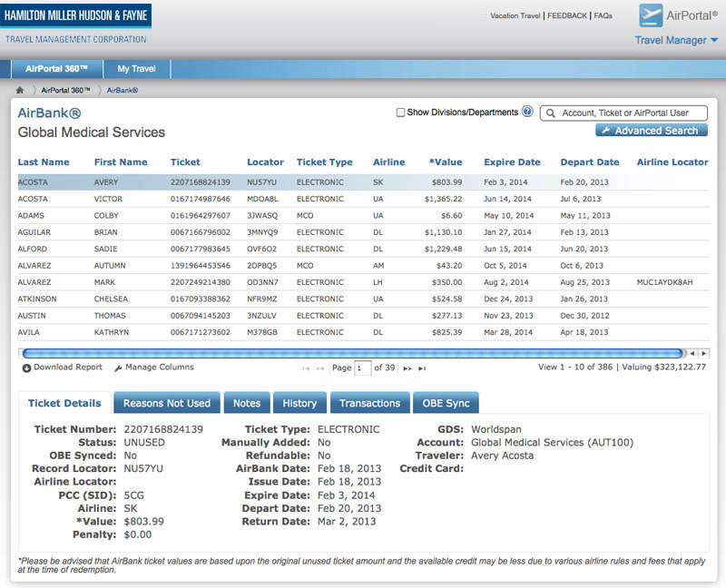Sort by *Value column header
Viewport: 726px width, 588px height.
446,162
